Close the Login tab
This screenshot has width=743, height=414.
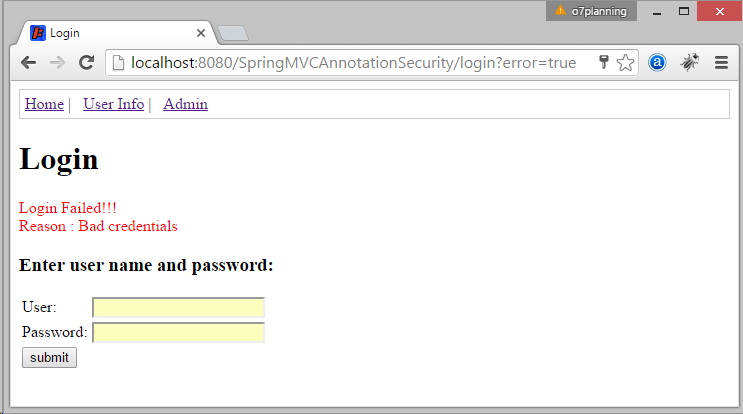click(201, 33)
